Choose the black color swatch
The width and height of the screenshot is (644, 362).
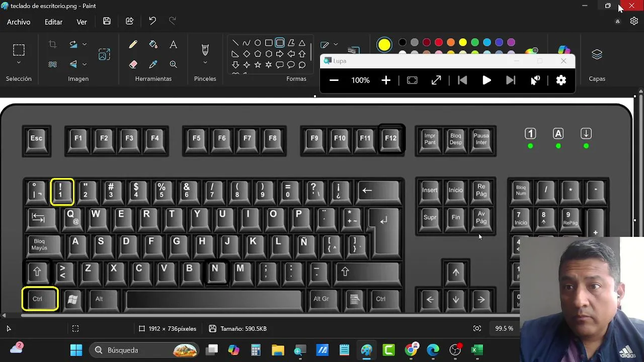point(403,42)
